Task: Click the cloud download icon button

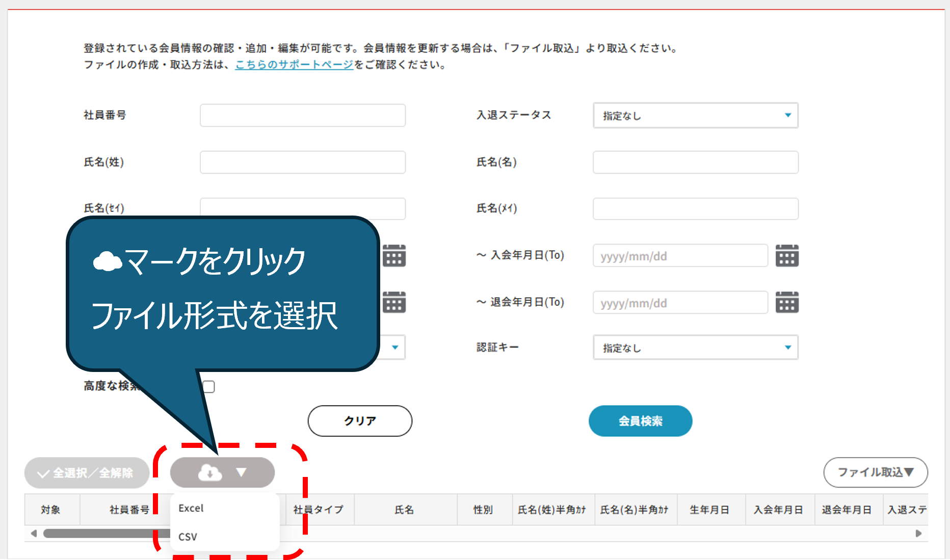Action: pos(210,472)
